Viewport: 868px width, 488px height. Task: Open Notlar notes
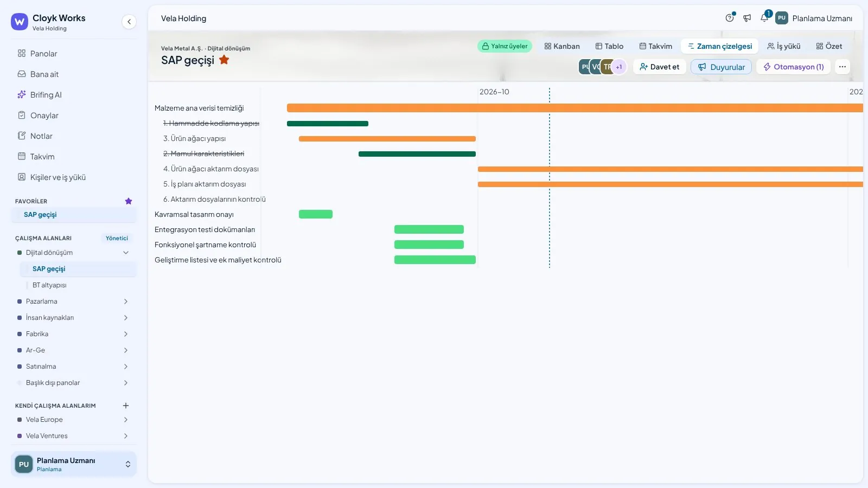coord(74,136)
